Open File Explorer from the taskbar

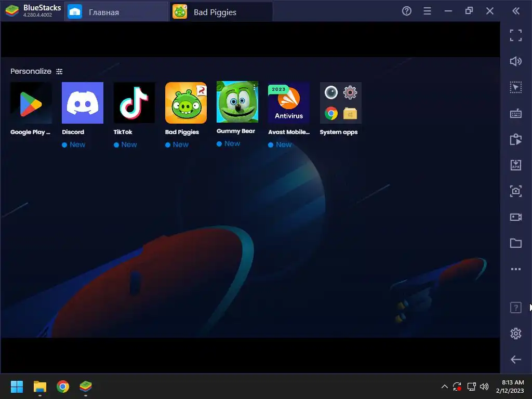tap(39, 387)
